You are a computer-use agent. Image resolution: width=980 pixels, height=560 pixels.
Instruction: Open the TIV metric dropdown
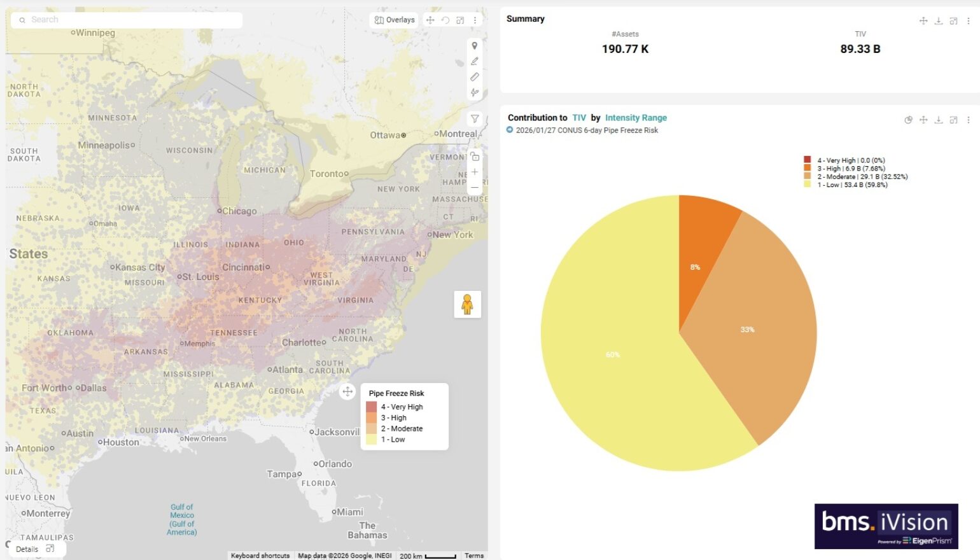click(578, 118)
